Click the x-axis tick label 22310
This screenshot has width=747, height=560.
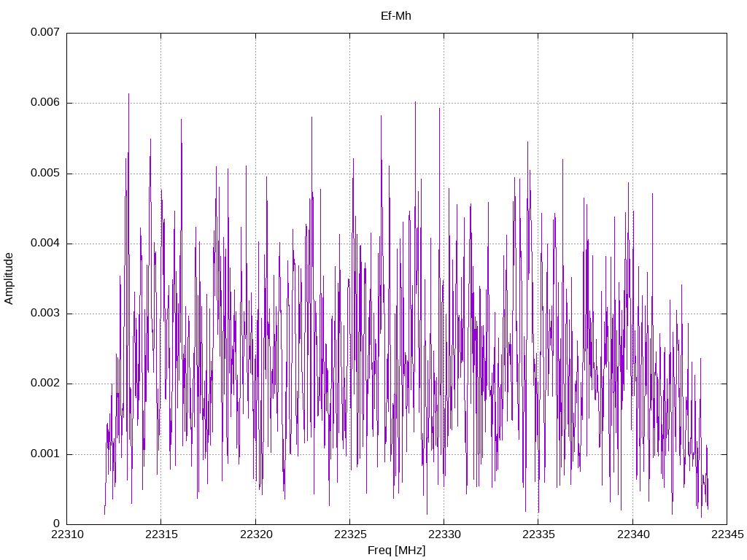[67, 534]
